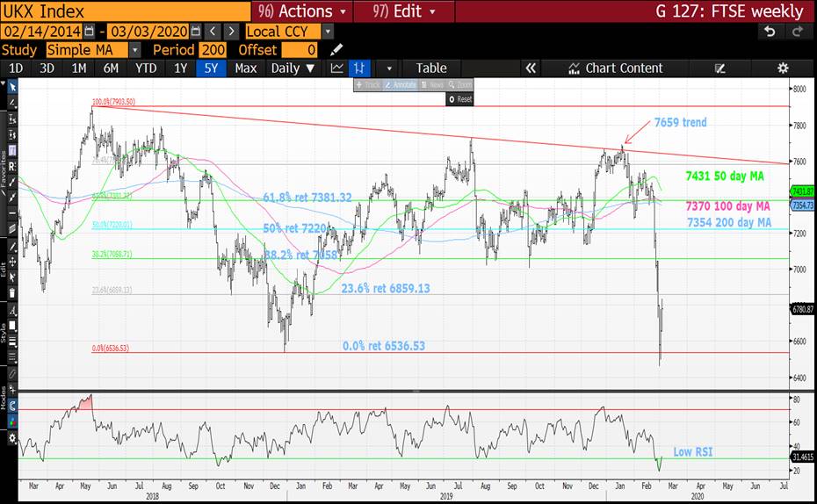This screenshot has height=504, width=817.
Task: Click the Zoom button in floating toolbar
Action: pos(459,85)
